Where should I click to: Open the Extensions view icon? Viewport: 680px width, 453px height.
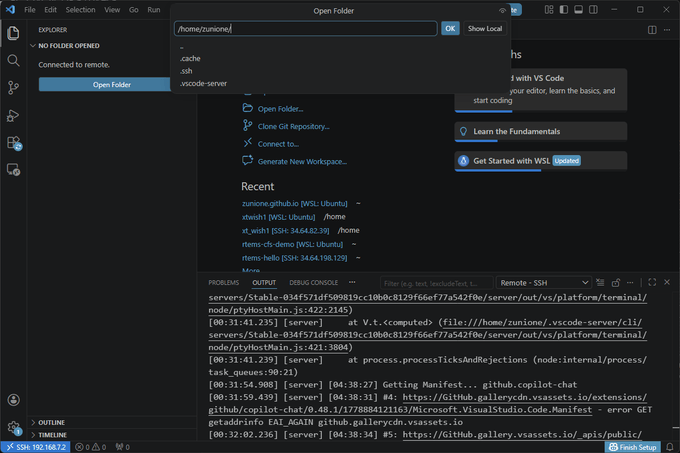tap(13, 143)
